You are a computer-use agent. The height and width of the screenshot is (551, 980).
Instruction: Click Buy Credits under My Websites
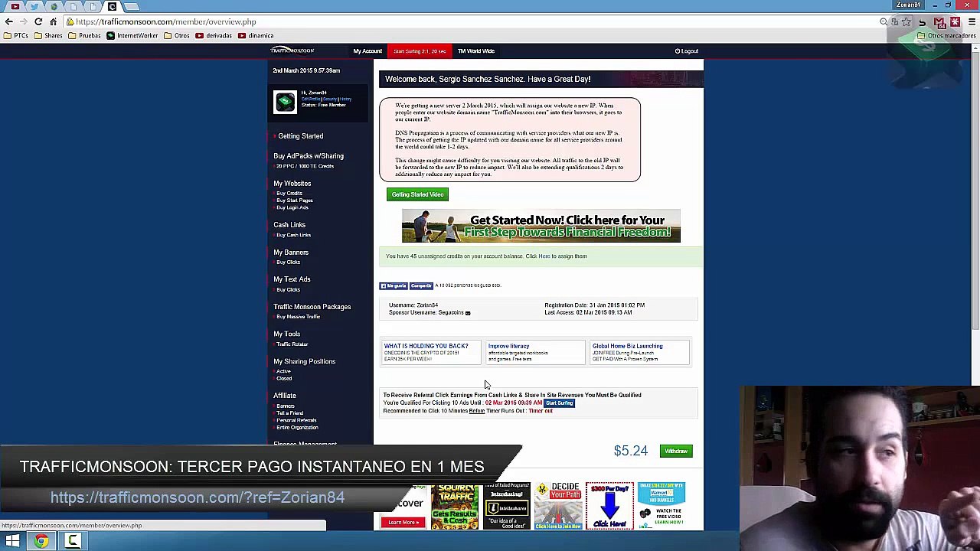289,194
